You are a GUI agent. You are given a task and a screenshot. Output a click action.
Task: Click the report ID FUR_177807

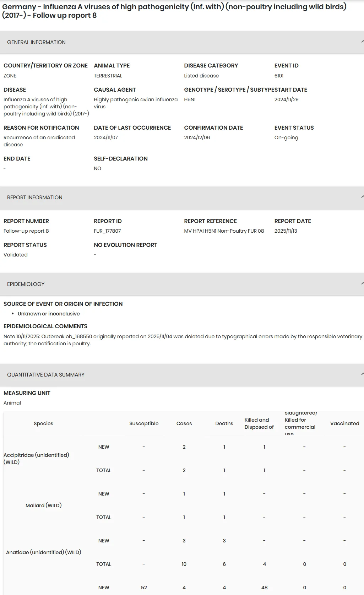(x=107, y=231)
